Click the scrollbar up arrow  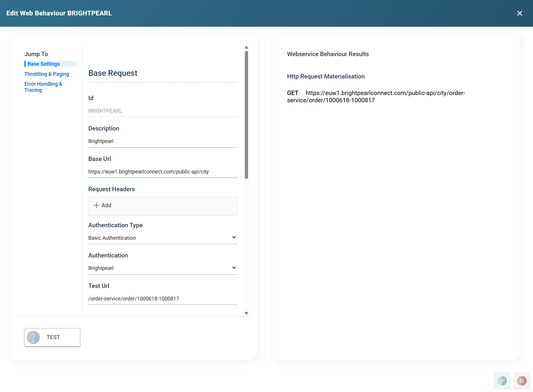click(246, 47)
